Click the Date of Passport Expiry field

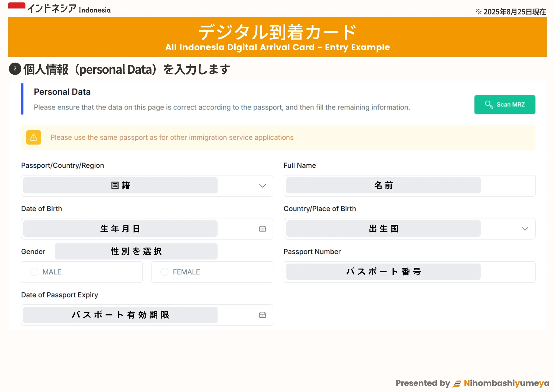120,315
